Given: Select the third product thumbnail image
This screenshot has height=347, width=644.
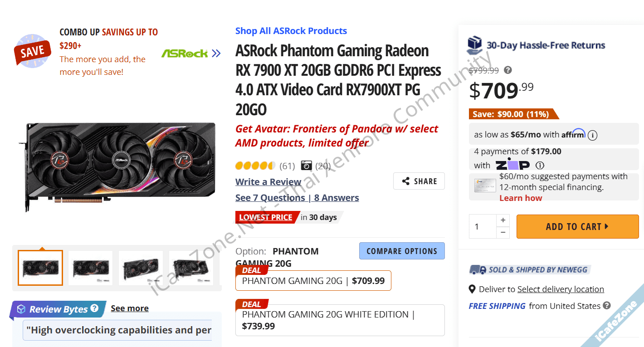Looking at the screenshot, I should (x=141, y=268).
